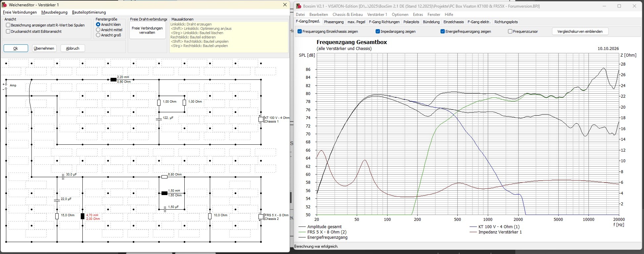Select the Ansicht mittel radio button

(x=98, y=30)
